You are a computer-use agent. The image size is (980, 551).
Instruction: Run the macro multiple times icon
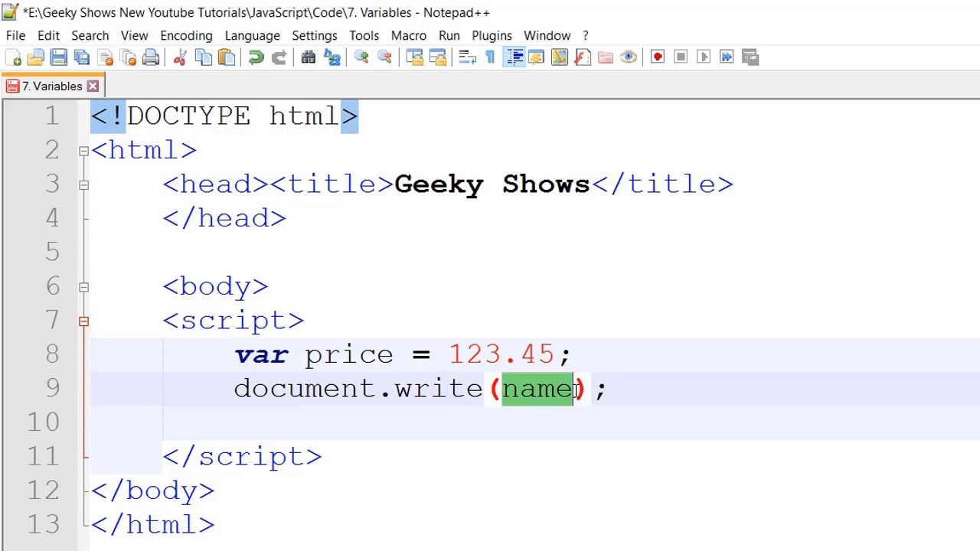click(727, 57)
